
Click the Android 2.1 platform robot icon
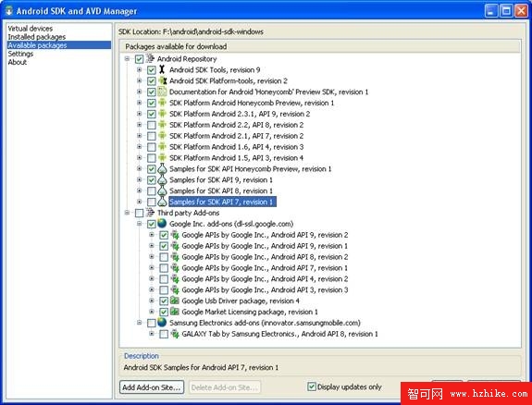(163, 136)
